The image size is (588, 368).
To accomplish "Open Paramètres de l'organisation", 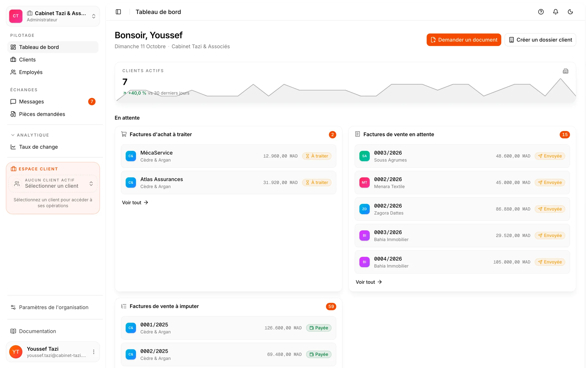I will point(53,307).
